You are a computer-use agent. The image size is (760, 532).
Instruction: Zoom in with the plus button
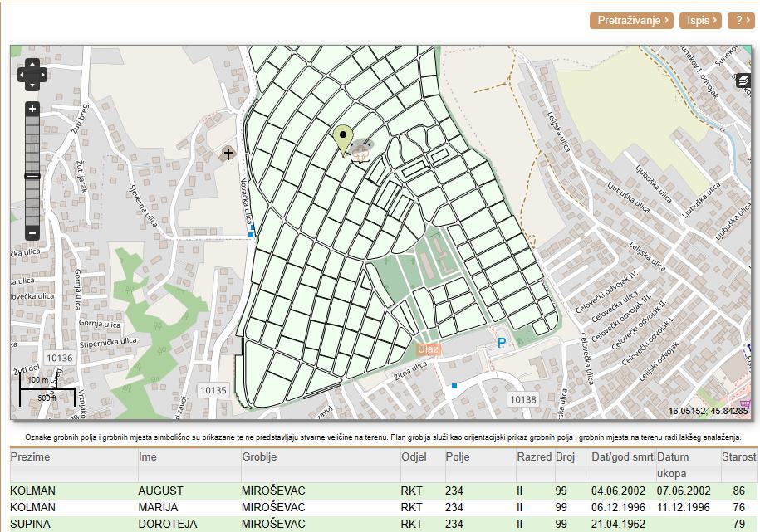point(32,109)
